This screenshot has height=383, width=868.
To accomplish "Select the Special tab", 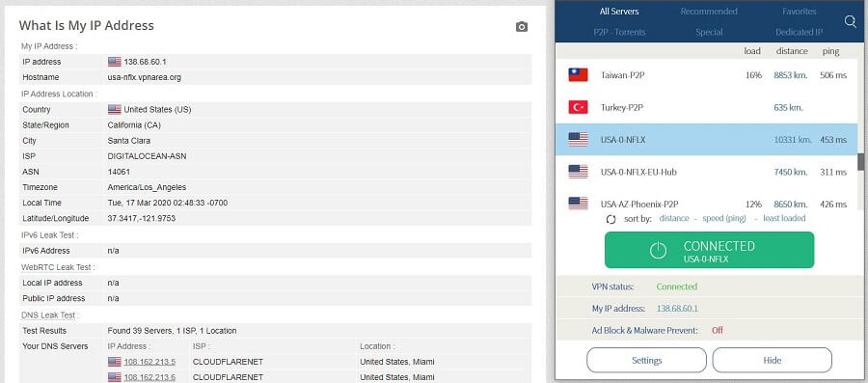I will [x=709, y=32].
